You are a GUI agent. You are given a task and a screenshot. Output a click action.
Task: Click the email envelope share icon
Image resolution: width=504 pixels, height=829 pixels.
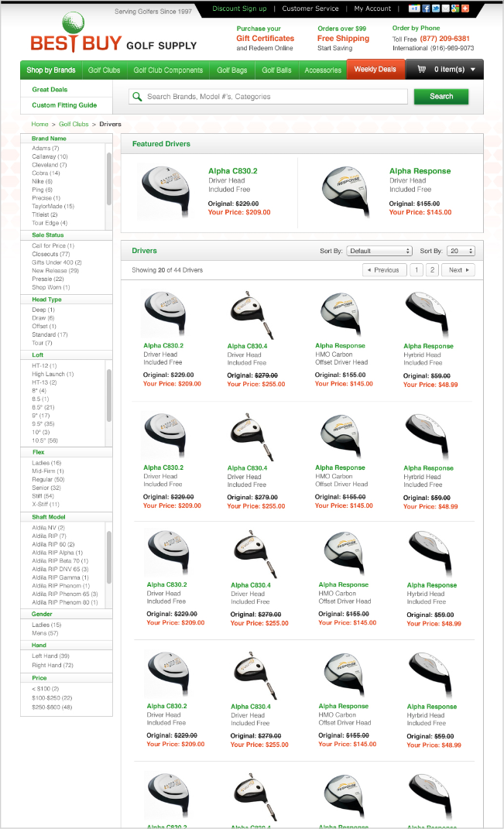(446, 9)
